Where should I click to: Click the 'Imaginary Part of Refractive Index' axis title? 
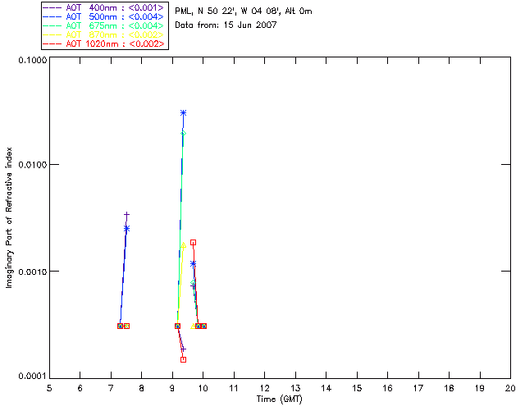(9, 217)
